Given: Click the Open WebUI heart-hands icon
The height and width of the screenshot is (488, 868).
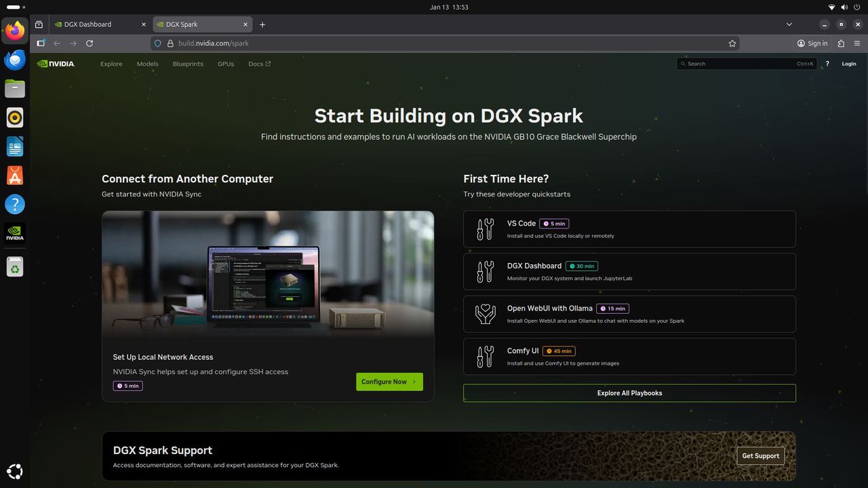Looking at the screenshot, I should [x=485, y=314].
